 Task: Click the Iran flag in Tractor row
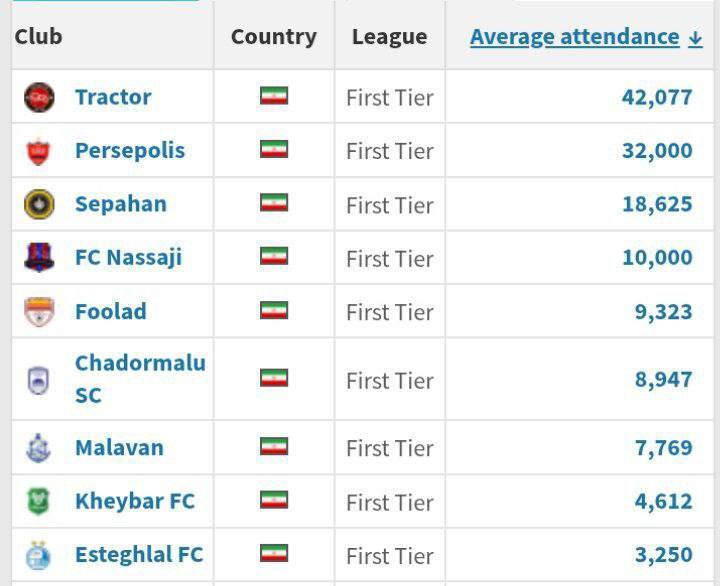click(273, 96)
